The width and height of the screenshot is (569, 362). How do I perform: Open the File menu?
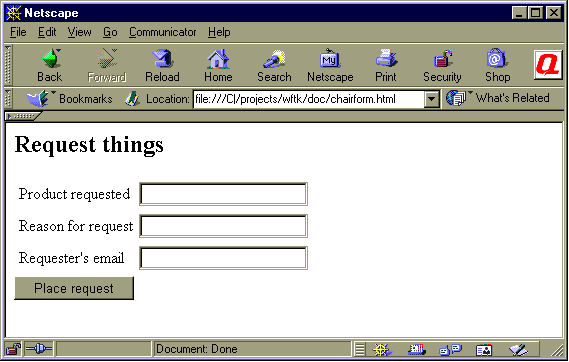[x=18, y=32]
